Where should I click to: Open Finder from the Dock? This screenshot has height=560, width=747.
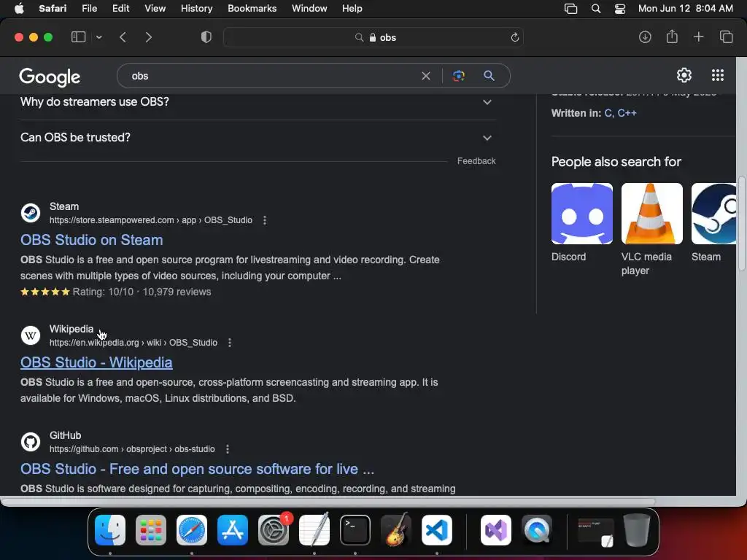(x=110, y=529)
